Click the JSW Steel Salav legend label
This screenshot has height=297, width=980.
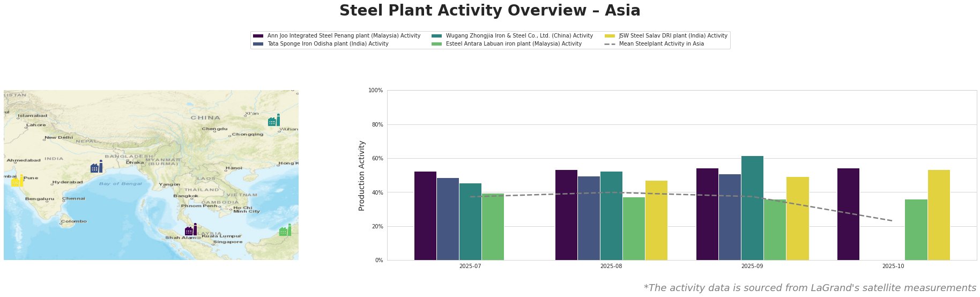click(x=673, y=36)
